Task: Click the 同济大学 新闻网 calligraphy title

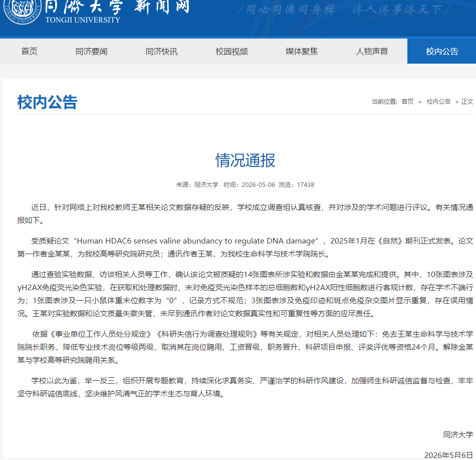Action: click(x=117, y=7)
